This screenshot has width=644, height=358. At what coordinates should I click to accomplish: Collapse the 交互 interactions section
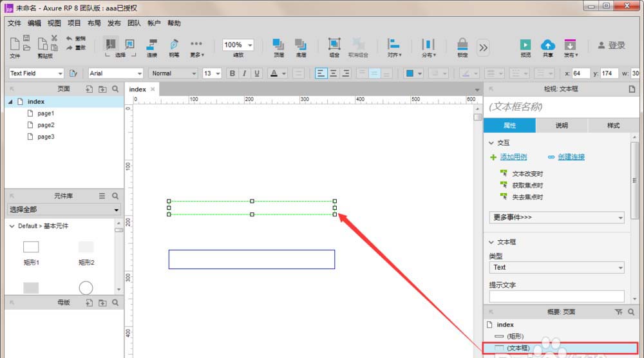tap(491, 142)
